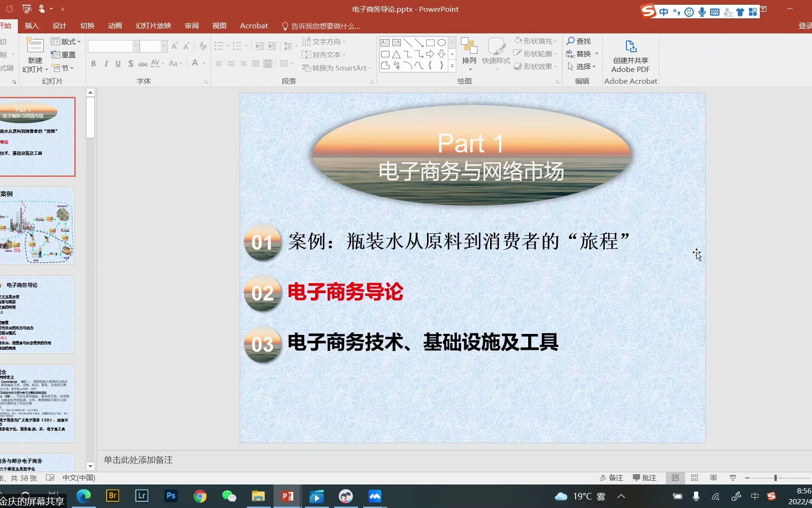Select the right arrow shape in gallery
This screenshot has width=812, height=508.
click(430, 54)
